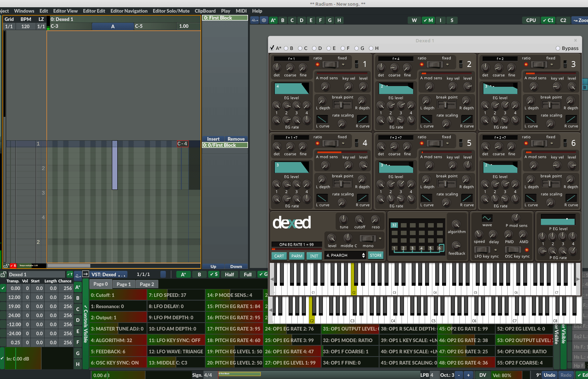Open the Windows menu

(24, 11)
